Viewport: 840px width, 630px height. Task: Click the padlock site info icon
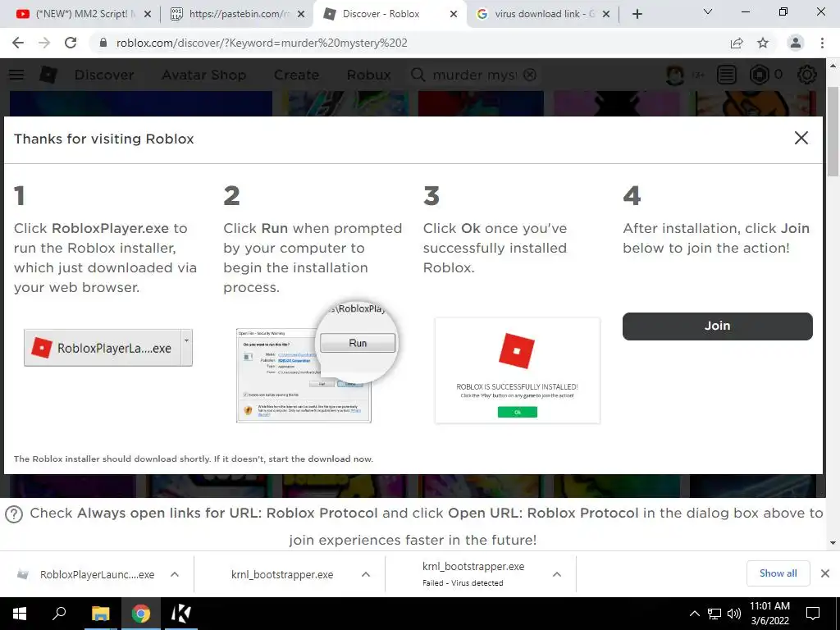pyautogui.click(x=103, y=43)
